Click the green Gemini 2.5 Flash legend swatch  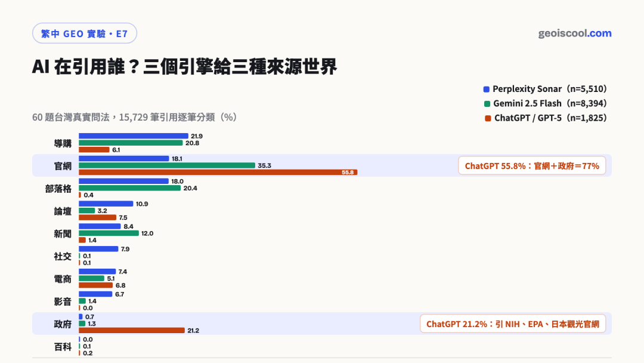pyautogui.click(x=487, y=104)
